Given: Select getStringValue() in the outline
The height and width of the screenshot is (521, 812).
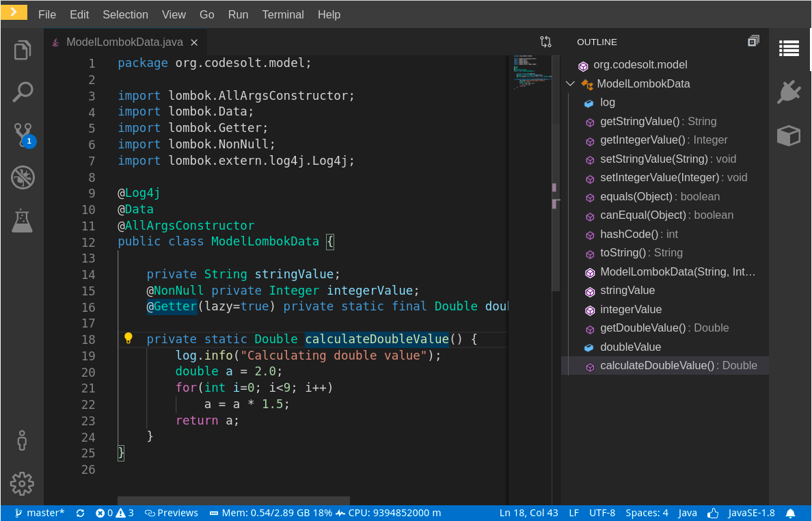Looking at the screenshot, I should coord(640,122).
